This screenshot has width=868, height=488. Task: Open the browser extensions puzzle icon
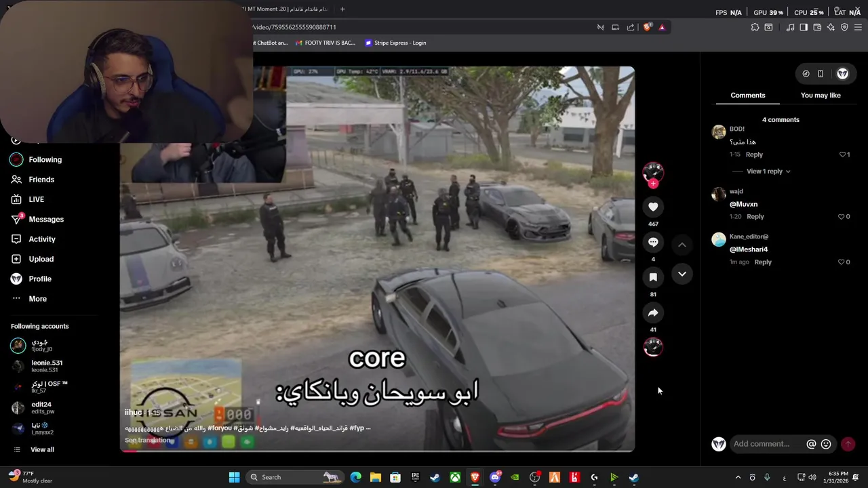coord(755,27)
